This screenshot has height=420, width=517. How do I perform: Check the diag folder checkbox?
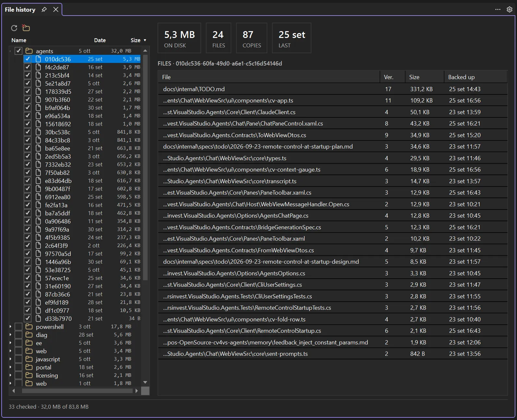18,335
